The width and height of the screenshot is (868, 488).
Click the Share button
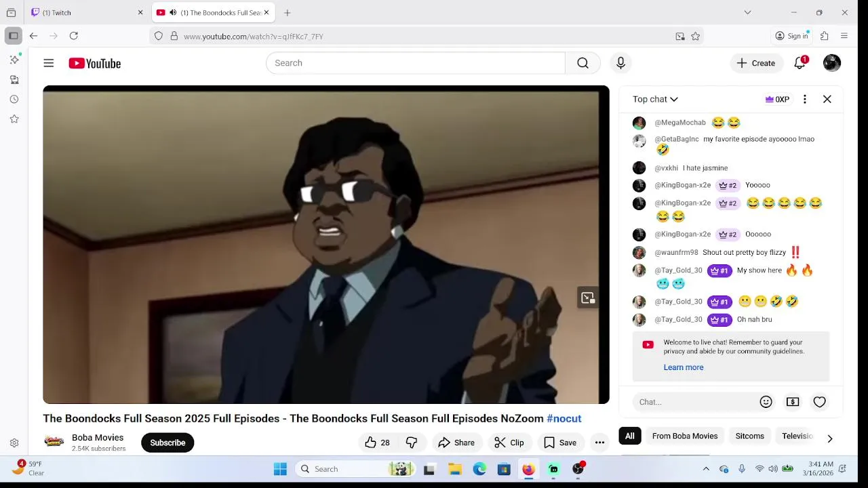coord(456,443)
